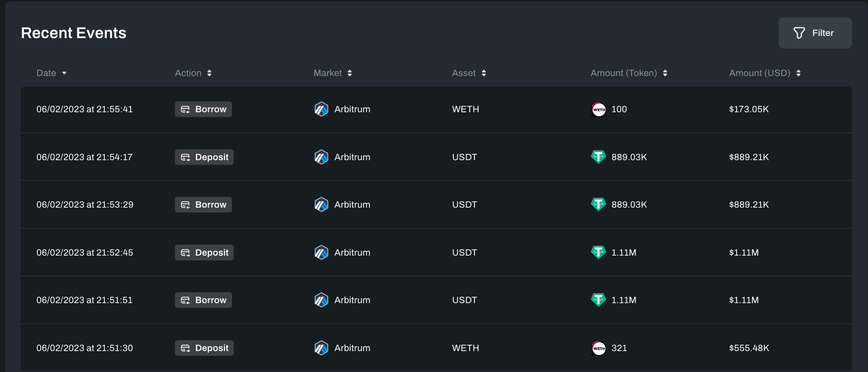Sort by Amount (USD) column
Image resolution: width=868 pixels, height=372 pixels.
[798, 73]
